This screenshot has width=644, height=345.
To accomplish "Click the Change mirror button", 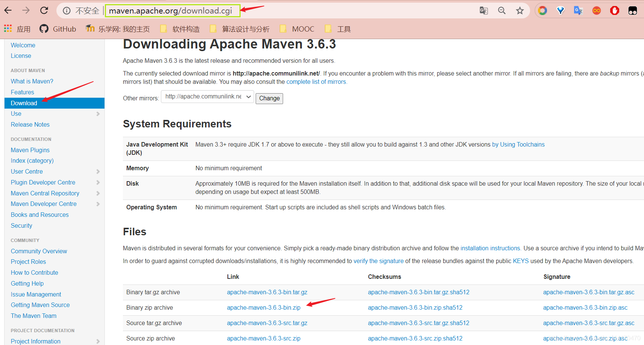I will tap(269, 98).
